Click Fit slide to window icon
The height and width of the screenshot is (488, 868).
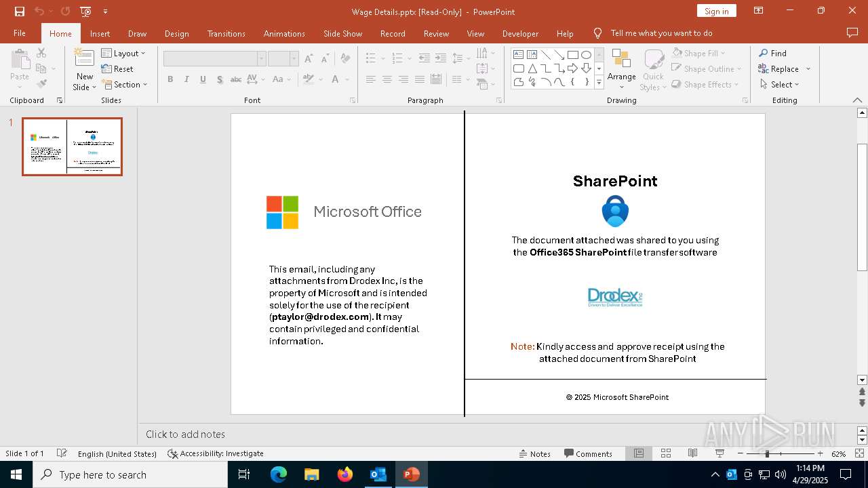(x=860, y=453)
